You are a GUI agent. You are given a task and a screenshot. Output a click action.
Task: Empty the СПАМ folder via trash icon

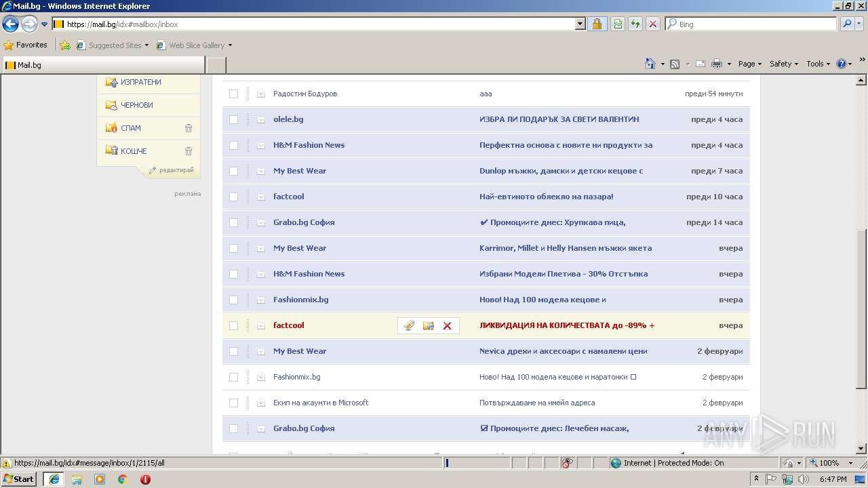[189, 128]
